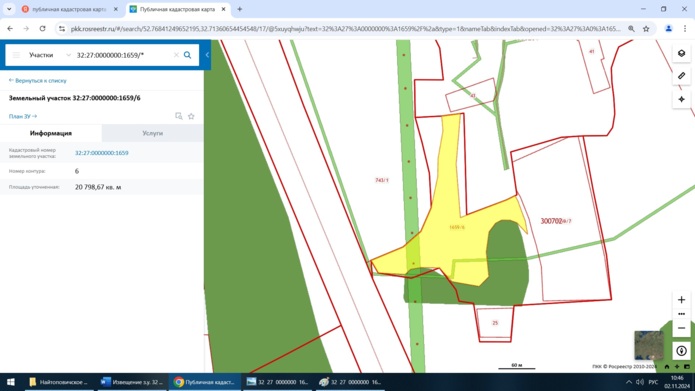Switch to the Информация tab
695x391 pixels.
[x=51, y=133]
